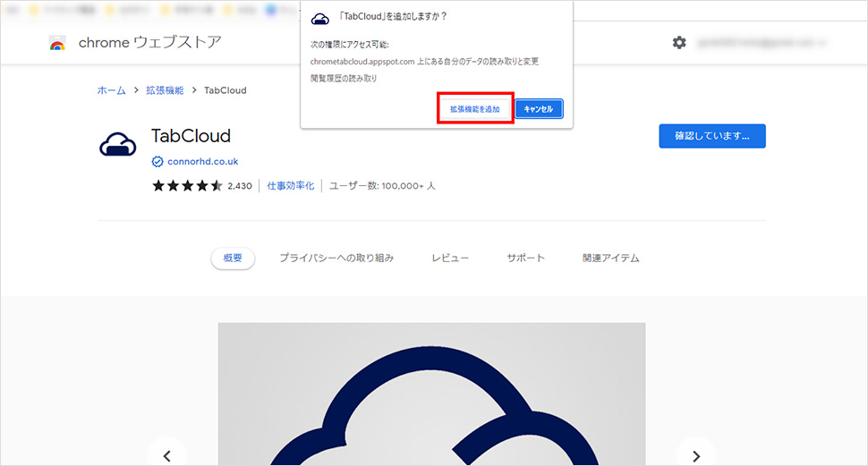The width and height of the screenshot is (868, 466).
Task: Click the TabCloud extension title
Action: 191,136
